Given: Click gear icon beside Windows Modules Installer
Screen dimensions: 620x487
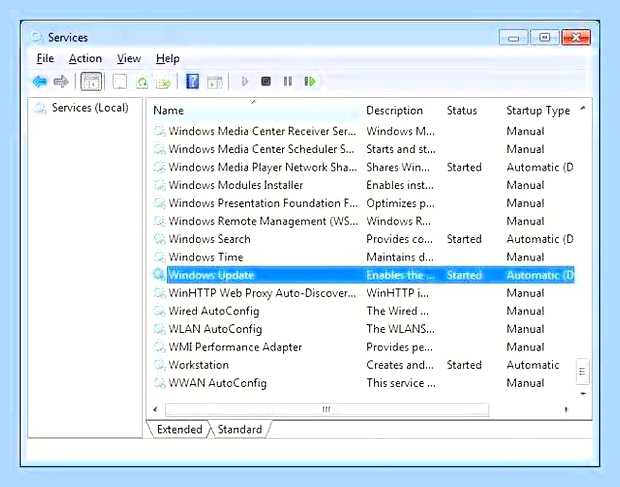Looking at the screenshot, I should click(x=159, y=185).
